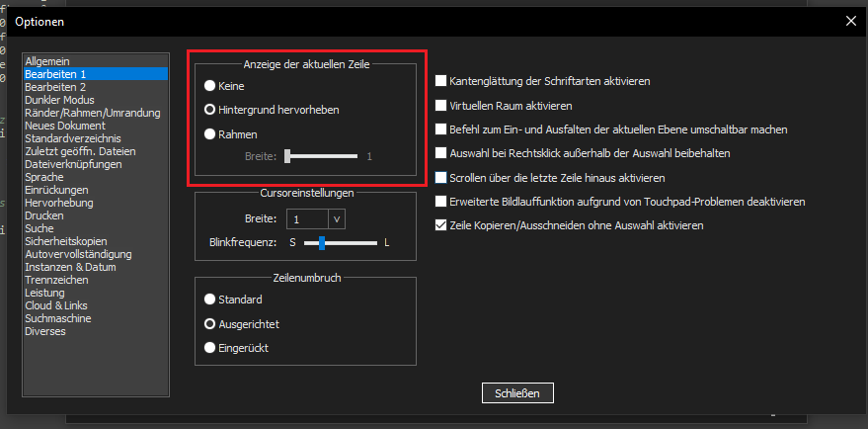
Task: Toggle Erweiterte Bildlauffunktion deaktivieren checkbox
Action: (440, 202)
